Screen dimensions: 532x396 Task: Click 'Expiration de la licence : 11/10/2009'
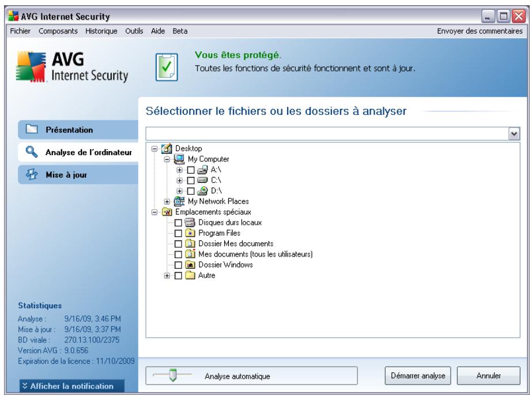[x=76, y=361]
